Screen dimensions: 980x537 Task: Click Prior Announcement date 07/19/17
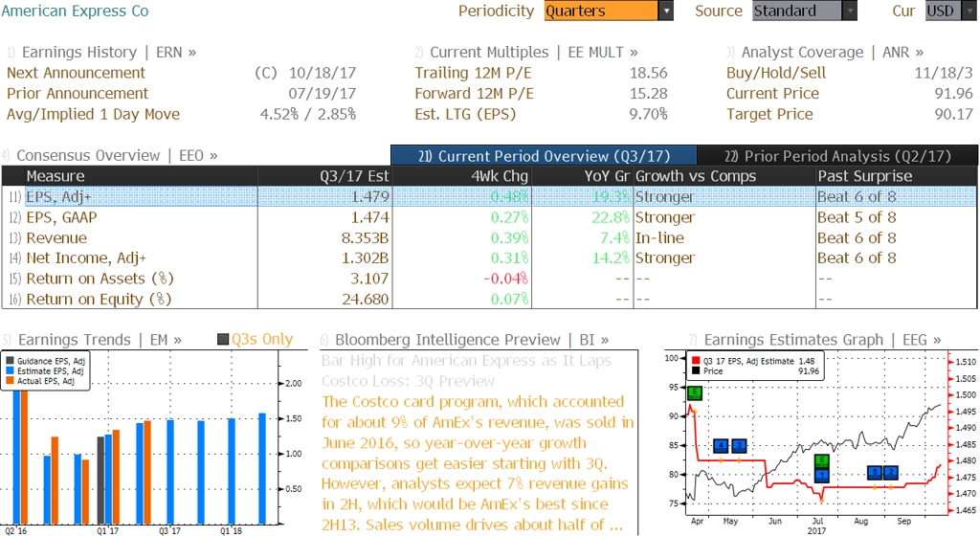click(x=323, y=94)
